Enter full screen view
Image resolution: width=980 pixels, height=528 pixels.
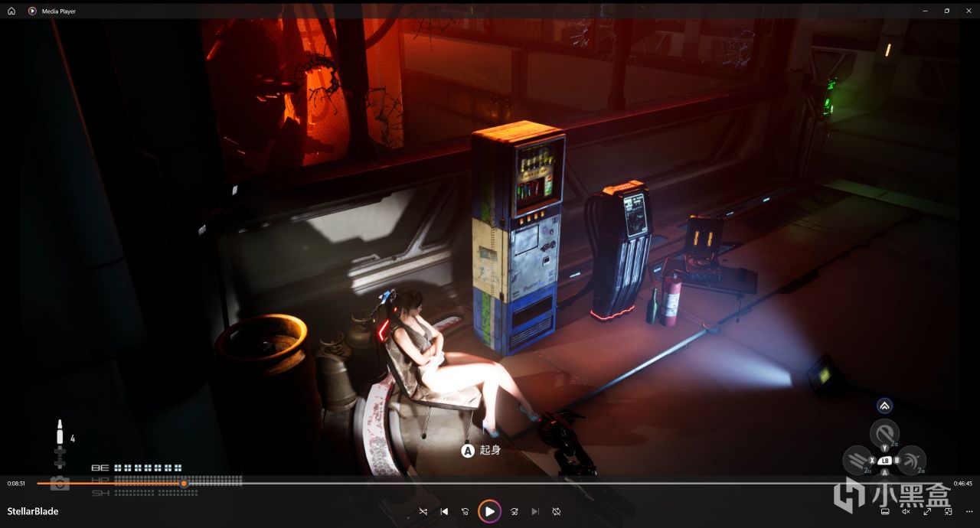[x=927, y=511]
